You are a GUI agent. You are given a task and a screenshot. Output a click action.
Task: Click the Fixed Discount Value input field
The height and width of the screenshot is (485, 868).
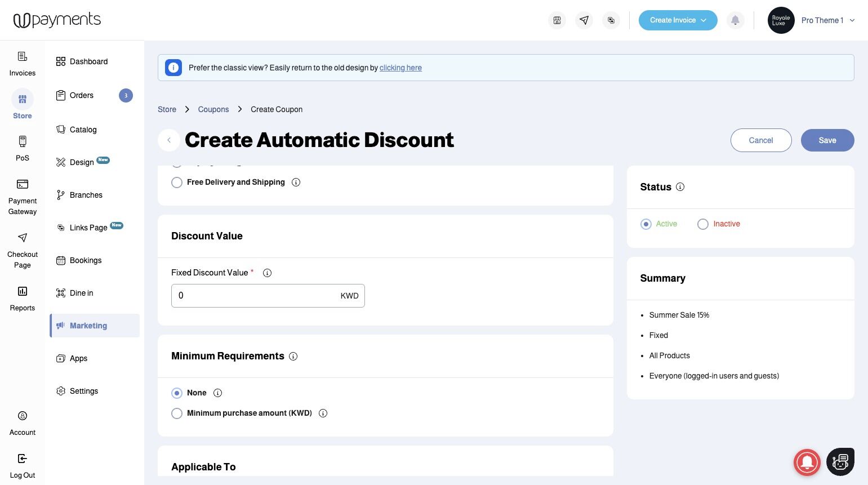point(256,296)
